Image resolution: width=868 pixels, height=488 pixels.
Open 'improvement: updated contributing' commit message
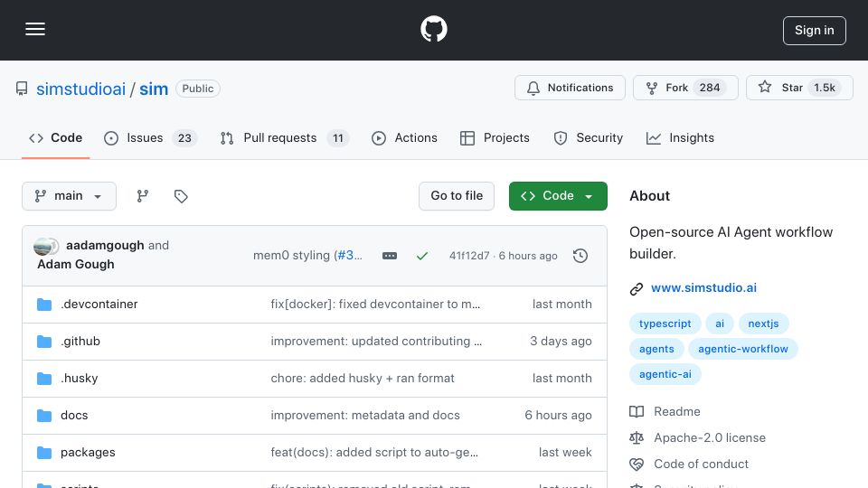(376, 342)
